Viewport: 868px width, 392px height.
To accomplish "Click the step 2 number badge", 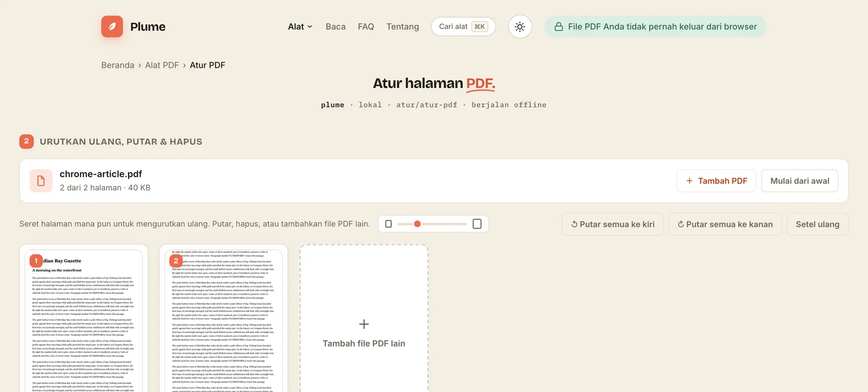I will pos(26,141).
